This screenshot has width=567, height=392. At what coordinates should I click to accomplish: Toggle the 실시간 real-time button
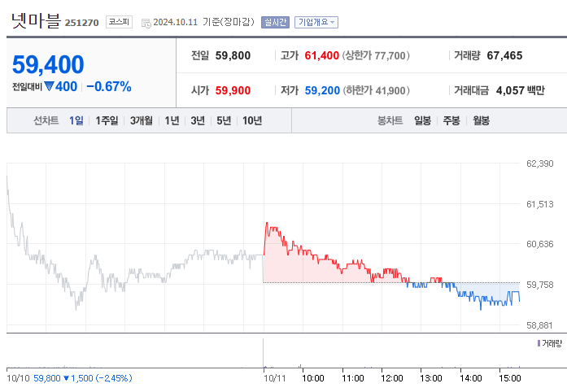(275, 23)
